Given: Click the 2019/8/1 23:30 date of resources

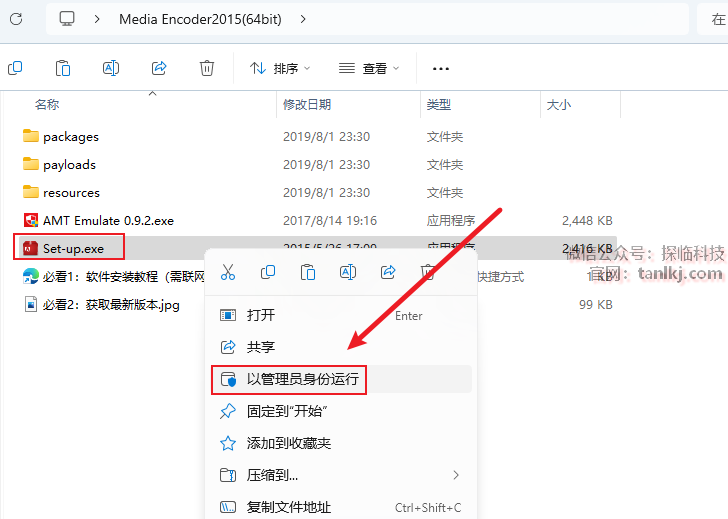Looking at the screenshot, I should (x=326, y=193).
